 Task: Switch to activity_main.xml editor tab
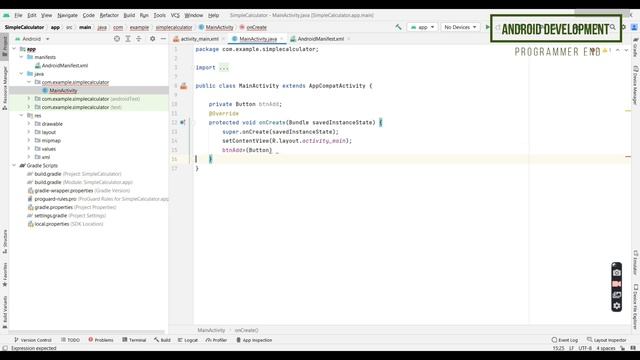point(199,39)
